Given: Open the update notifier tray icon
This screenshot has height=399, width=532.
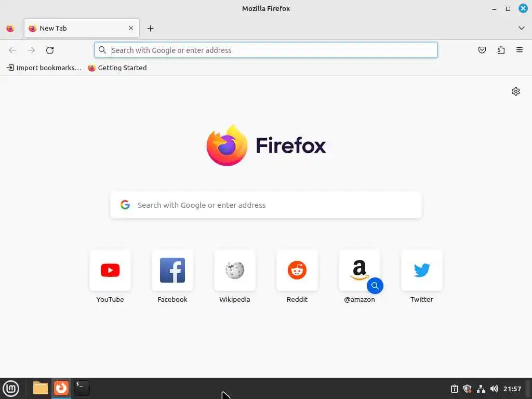Looking at the screenshot, I should (454, 389).
